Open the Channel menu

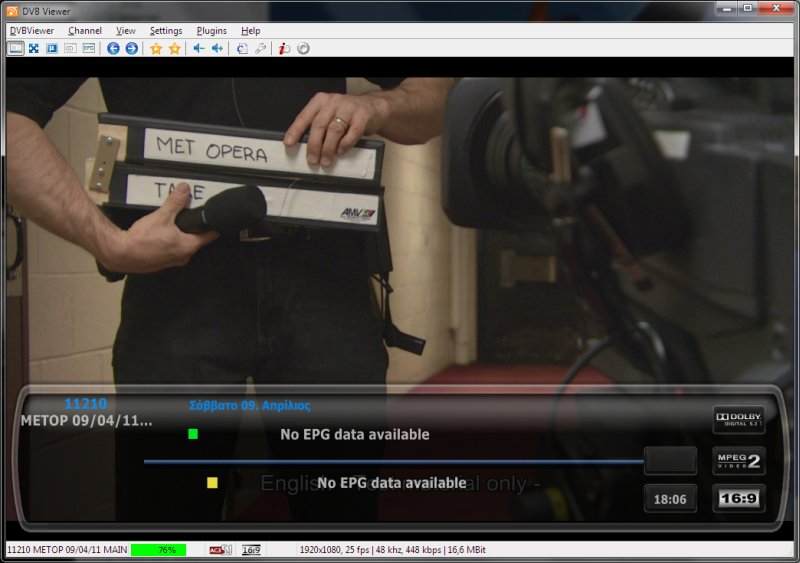(x=85, y=31)
